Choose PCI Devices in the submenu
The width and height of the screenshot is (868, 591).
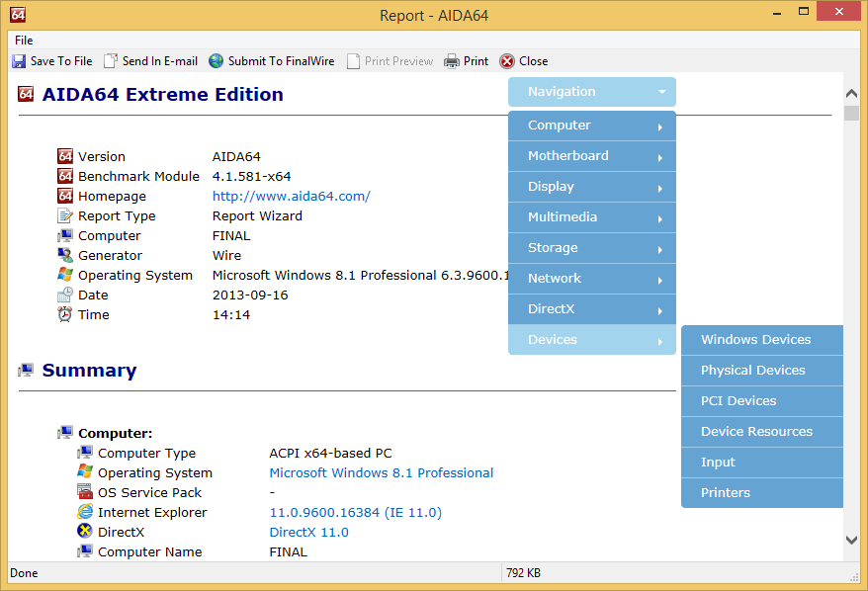(738, 401)
